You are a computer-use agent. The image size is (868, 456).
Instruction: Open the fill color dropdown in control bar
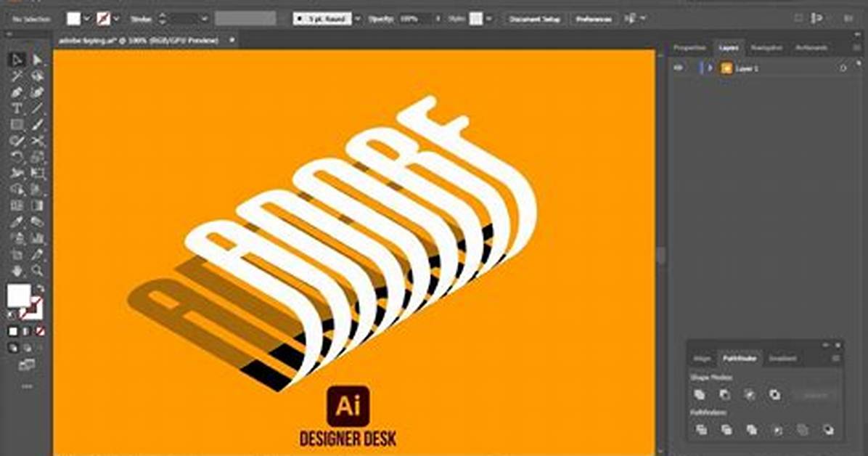87,19
